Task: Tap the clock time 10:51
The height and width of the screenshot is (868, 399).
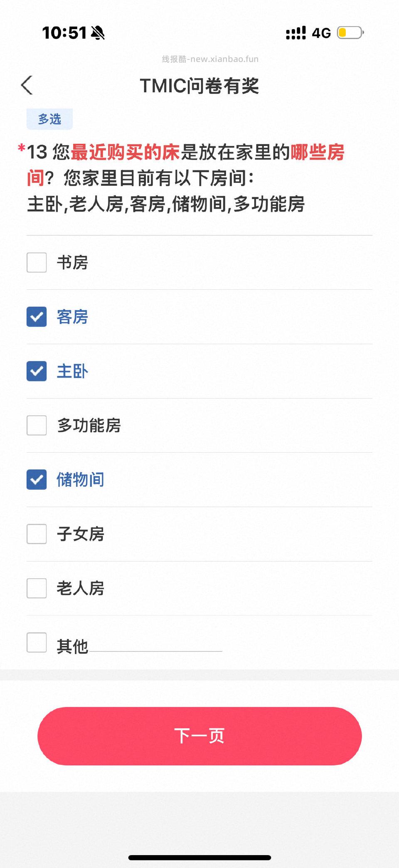Action: tap(64, 33)
